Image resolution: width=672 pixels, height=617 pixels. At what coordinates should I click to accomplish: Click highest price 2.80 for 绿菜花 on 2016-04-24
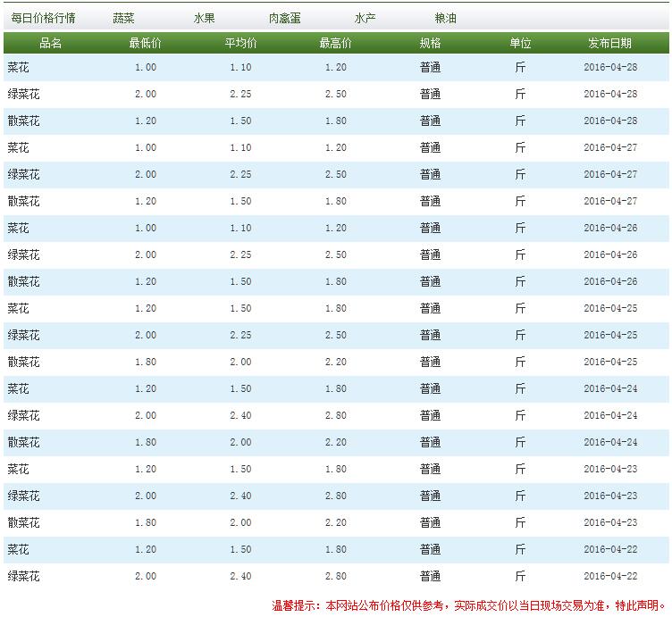pyautogui.click(x=336, y=415)
